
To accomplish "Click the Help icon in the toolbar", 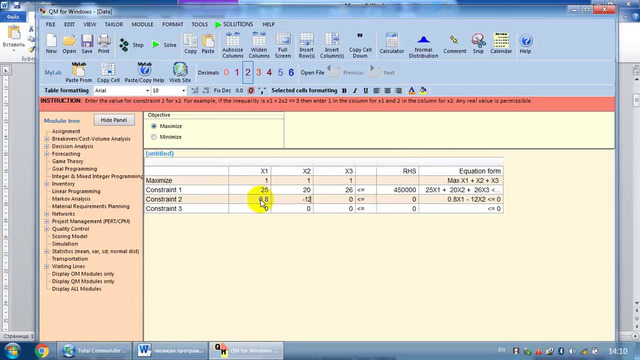I will [x=526, y=44].
